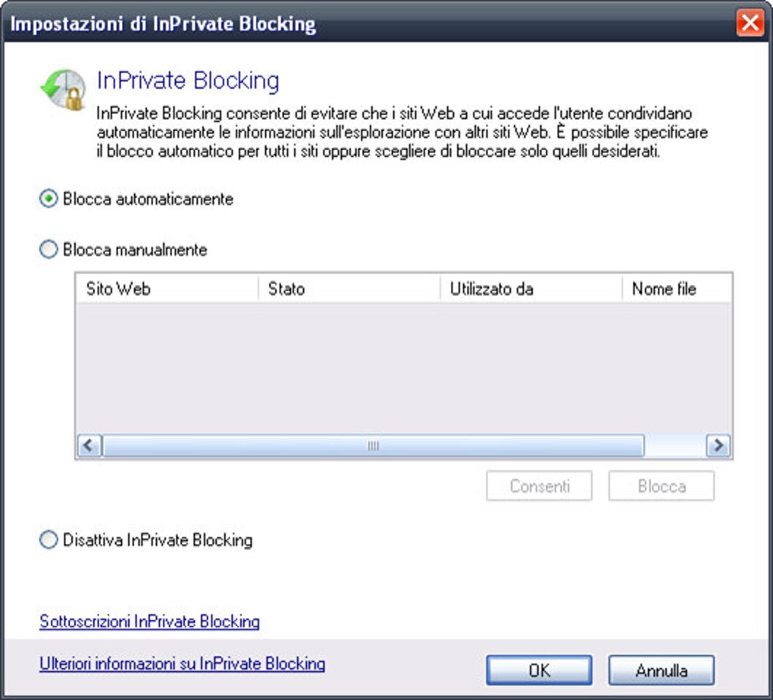Select Disattiva InPrivate Blocking radio button

(49, 540)
